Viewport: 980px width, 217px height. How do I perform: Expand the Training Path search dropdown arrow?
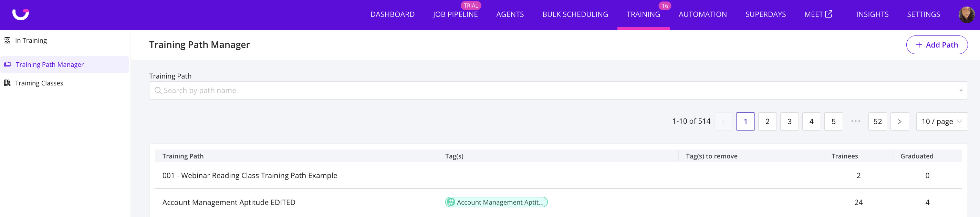960,91
